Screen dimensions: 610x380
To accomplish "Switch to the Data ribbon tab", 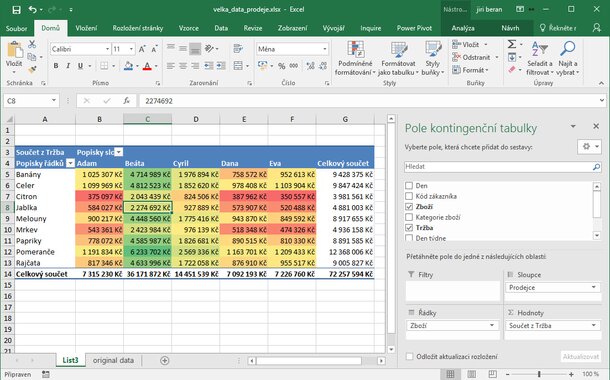I will click(x=221, y=28).
